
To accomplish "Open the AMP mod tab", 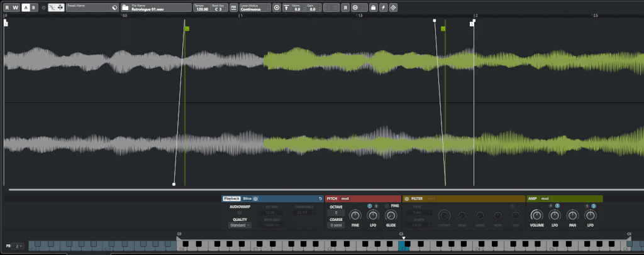I will point(545,198).
